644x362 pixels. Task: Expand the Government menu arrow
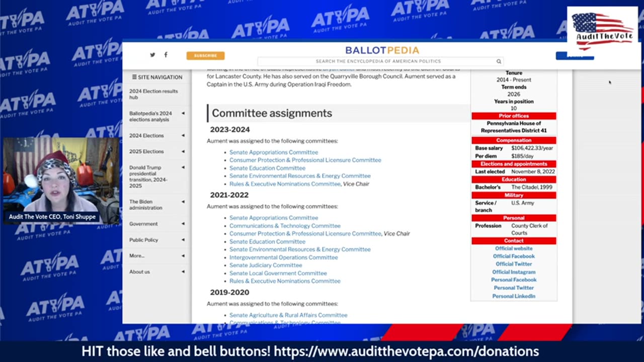183,224
